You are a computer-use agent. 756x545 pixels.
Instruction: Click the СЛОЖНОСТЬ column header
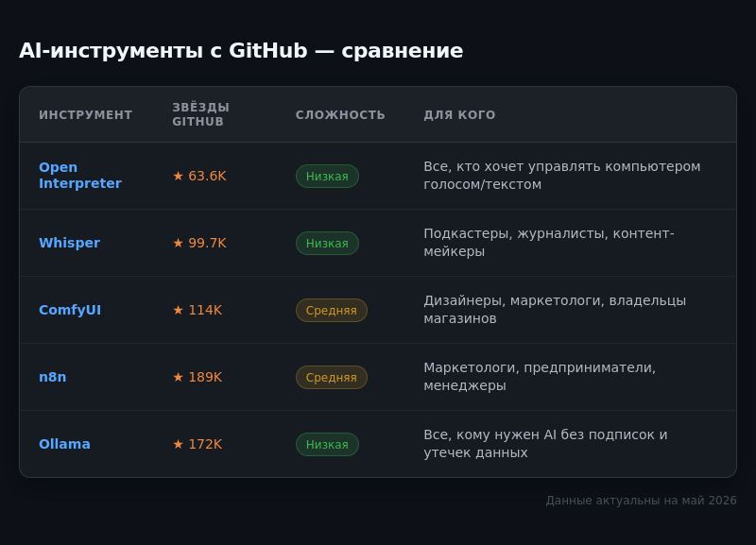340,114
